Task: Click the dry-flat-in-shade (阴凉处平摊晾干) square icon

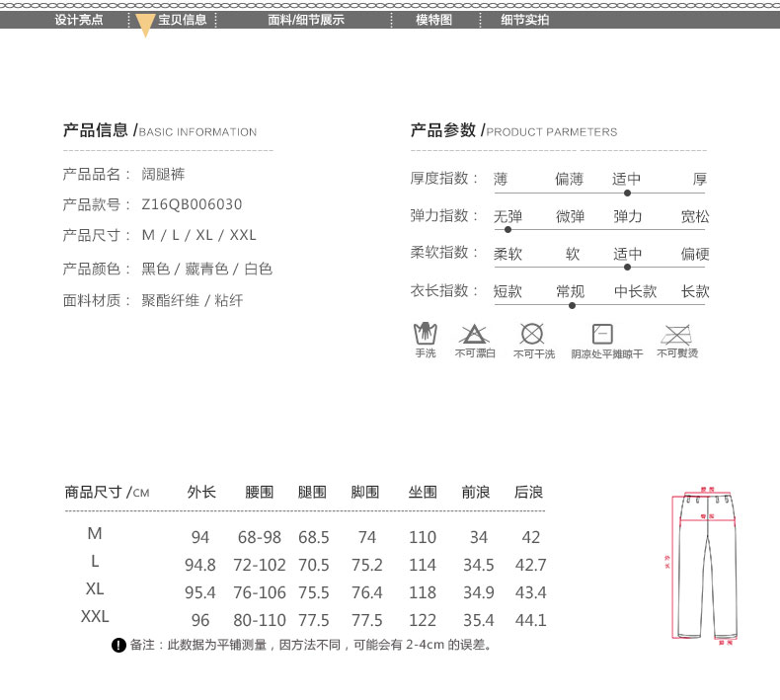Action: click(602, 333)
